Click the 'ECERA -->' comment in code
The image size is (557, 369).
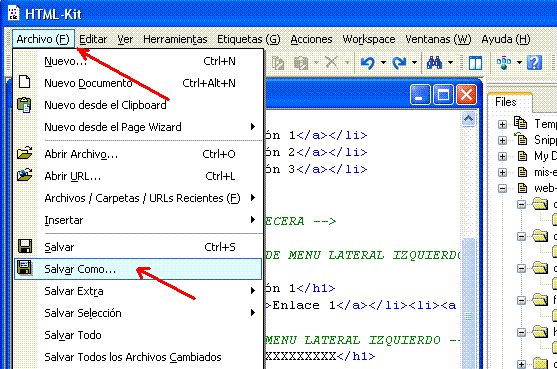[301, 221]
